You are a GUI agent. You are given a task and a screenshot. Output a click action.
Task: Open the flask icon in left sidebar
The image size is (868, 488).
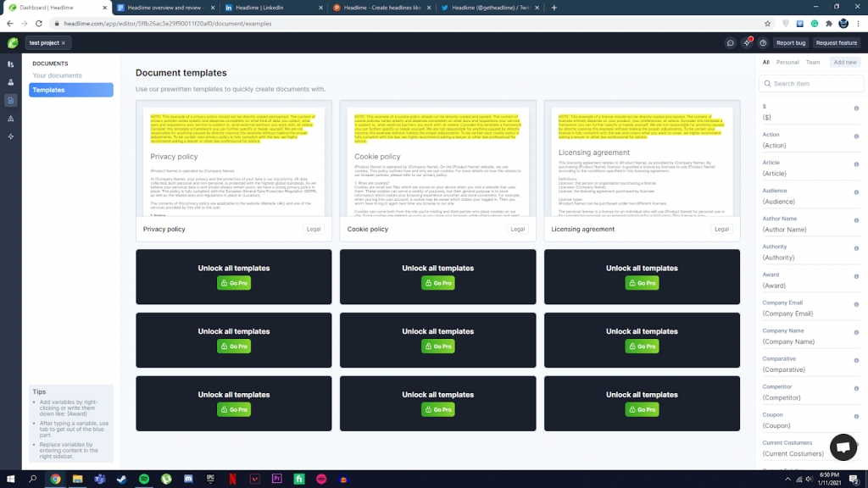coord(10,82)
